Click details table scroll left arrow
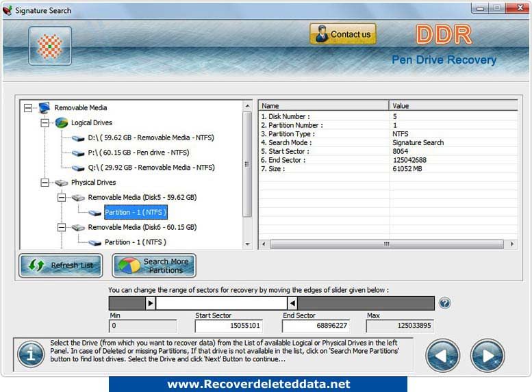The height and width of the screenshot is (392, 532). click(x=264, y=244)
